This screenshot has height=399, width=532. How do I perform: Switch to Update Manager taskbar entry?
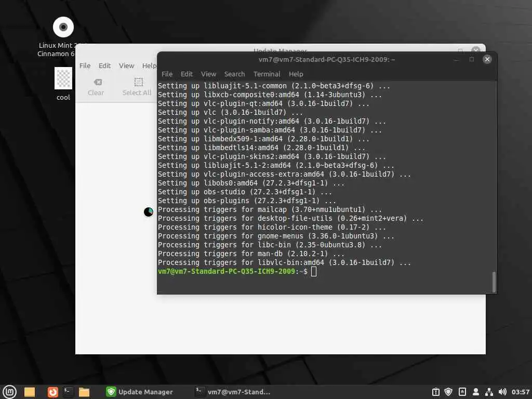tap(139, 392)
